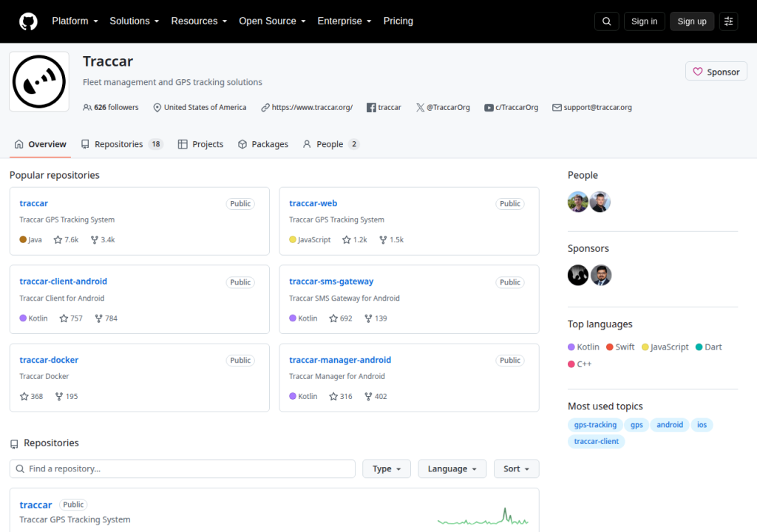View the 1.2k stars of traccar-web

click(354, 239)
